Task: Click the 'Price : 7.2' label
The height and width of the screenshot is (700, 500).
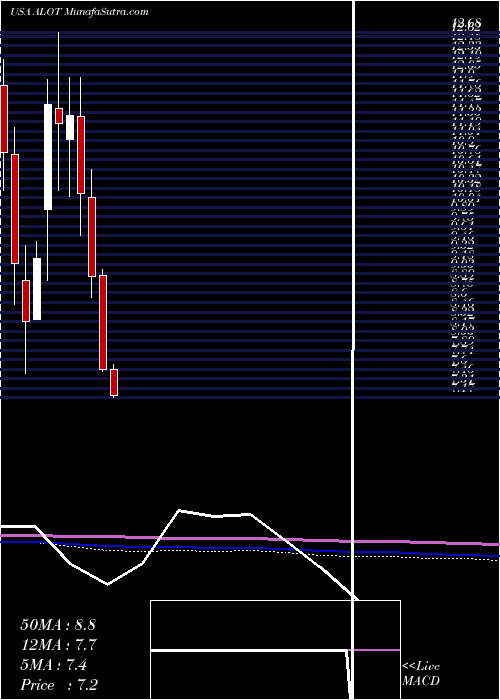Action: point(57,685)
